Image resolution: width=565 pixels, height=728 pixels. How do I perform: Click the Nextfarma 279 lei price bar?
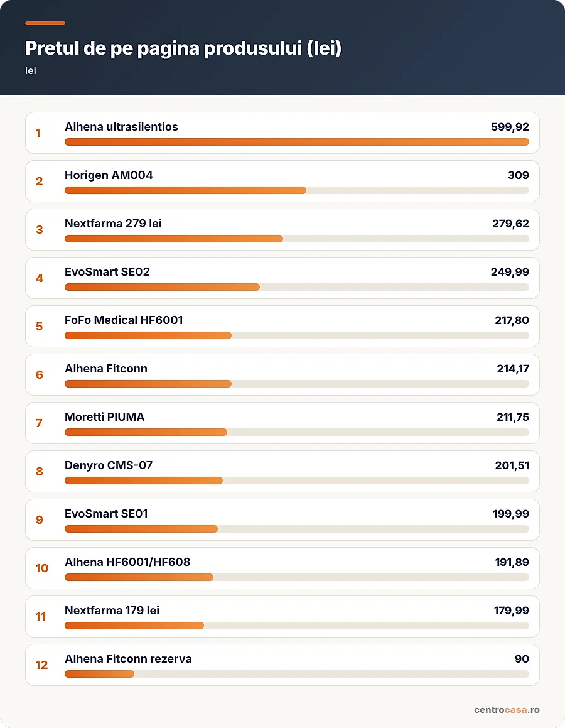[x=297, y=239]
